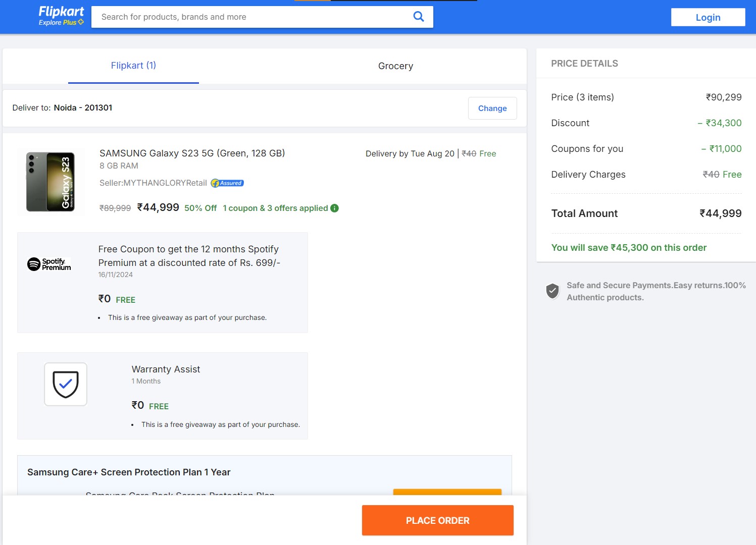This screenshot has width=756, height=545.
Task: Click the secure payments shield icon
Action: tap(552, 291)
